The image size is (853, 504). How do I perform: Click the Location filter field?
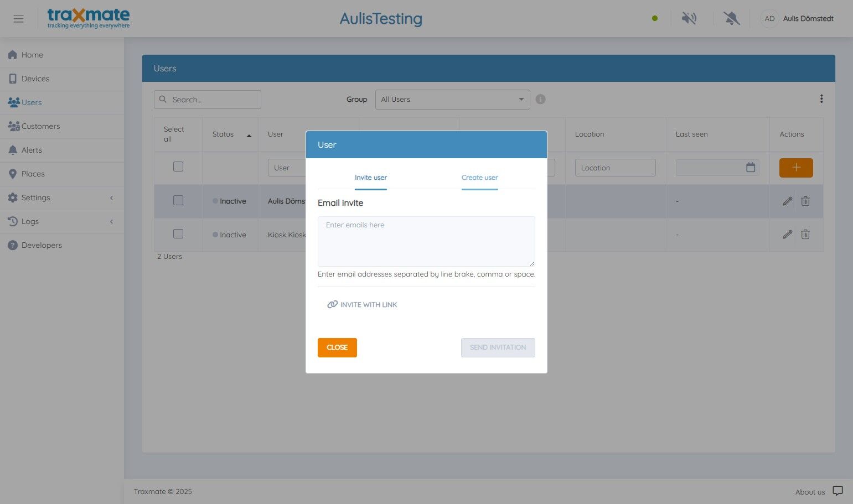pyautogui.click(x=615, y=168)
